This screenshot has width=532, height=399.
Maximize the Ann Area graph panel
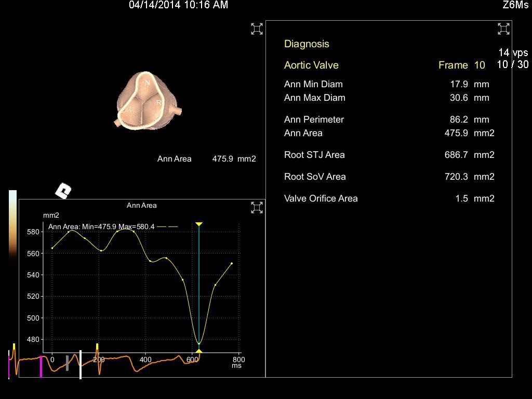(x=257, y=208)
